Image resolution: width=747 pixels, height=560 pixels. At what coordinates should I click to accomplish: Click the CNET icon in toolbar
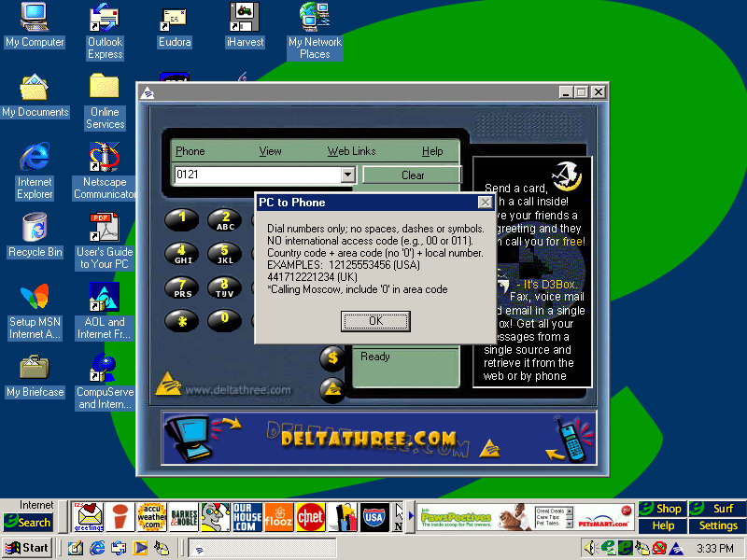pos(311,515)
